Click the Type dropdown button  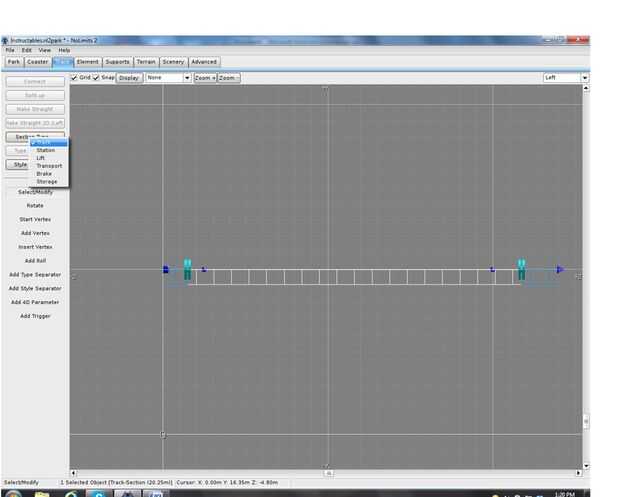pyautogui.click(x=18, y=151)
